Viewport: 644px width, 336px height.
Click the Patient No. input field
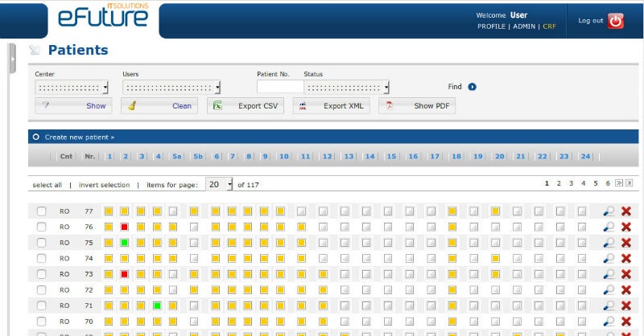pyautogui.click(x=279, y=87)
